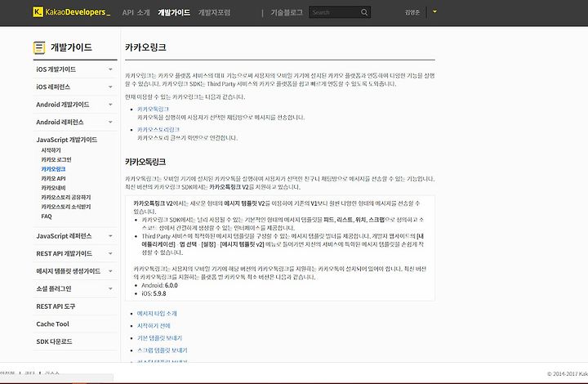The image size is (588, 384).
Task: Open the API 소개 menu
Action: 136,12
